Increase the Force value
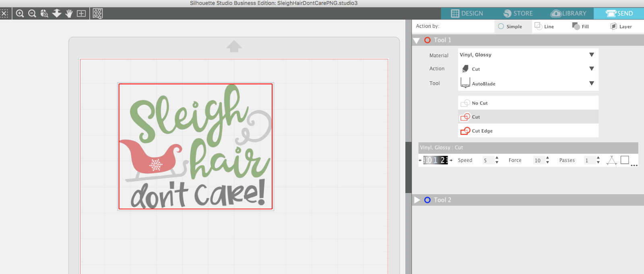Viewport: 644px width, 274px height. [x=547, y=158]
